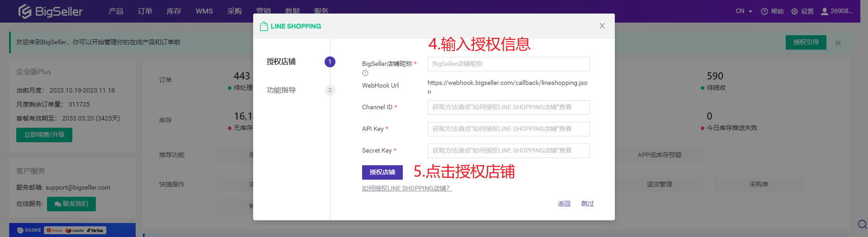Open 如何授权LINE SHOPPING店铺 link
This screenshot has height=237, width=868.
[x=407, y=188]
